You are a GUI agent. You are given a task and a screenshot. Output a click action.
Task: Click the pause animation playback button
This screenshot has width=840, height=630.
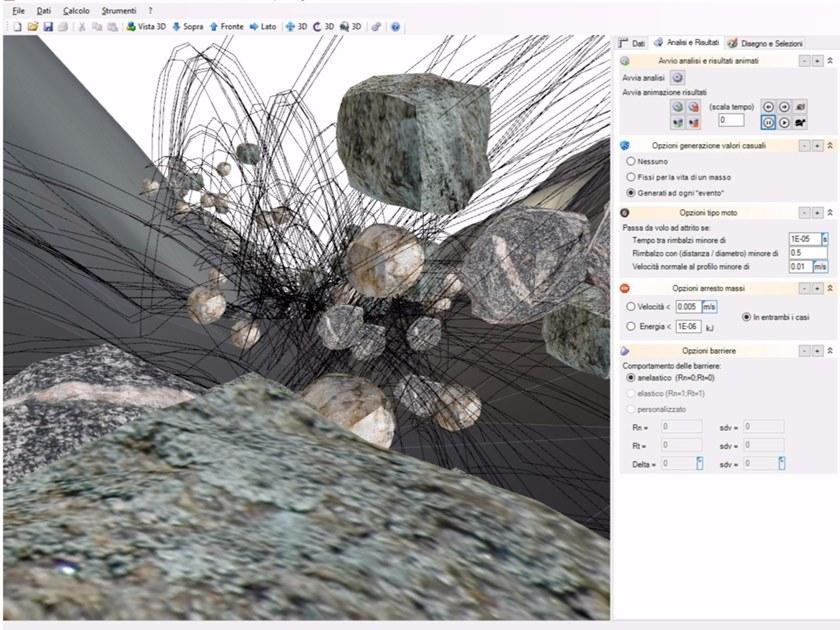click(x=766, y=120)
